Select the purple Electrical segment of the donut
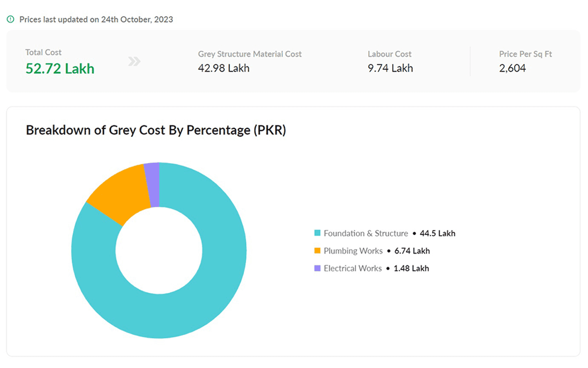 click(152, 185)
